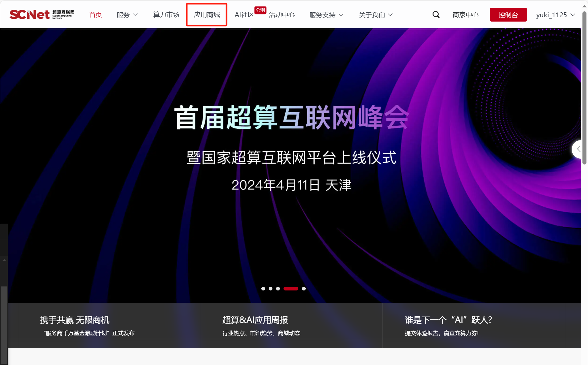Click the 公测 badge on AI社区
Viewport: 588px width, 365px height.
pos(260,10)
